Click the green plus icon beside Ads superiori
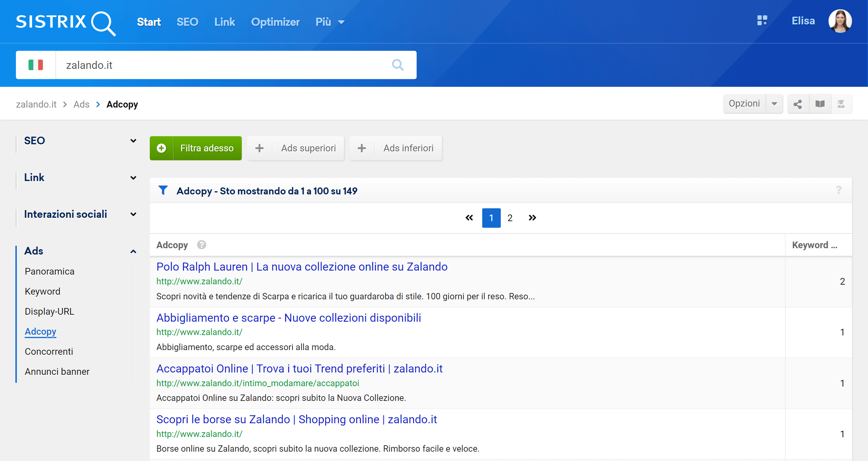Viewport: 868px width, 461px height. tap(259, 148)
